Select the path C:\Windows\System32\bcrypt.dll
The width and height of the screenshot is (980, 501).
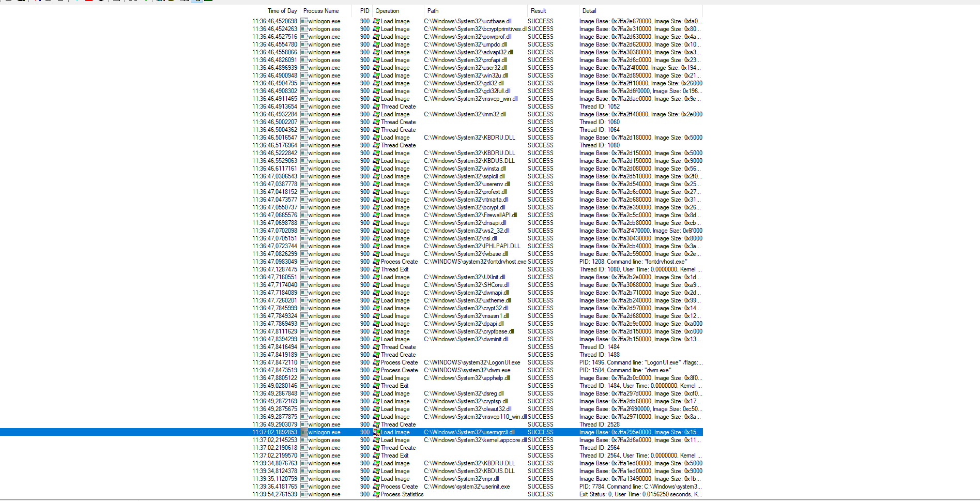[465, 207]
